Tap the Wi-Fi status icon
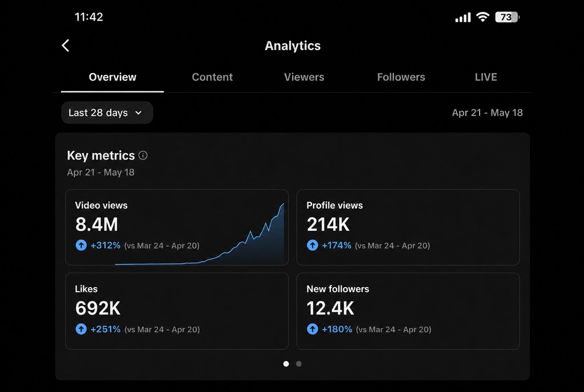The height and width of the screenshot is (392, 584). 482,17
